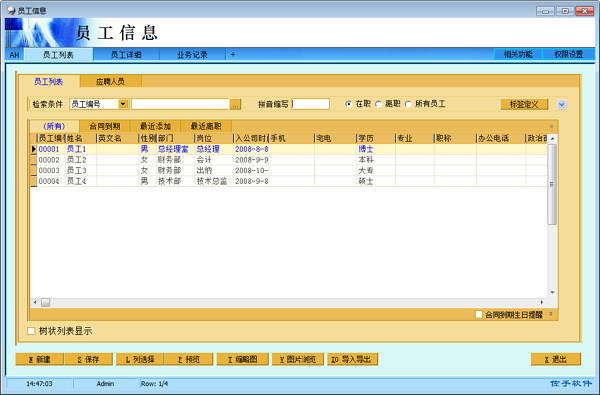600x395 pixels.
Task: Click the expand arrow next to 标签定义
Action: click(561, 104)
